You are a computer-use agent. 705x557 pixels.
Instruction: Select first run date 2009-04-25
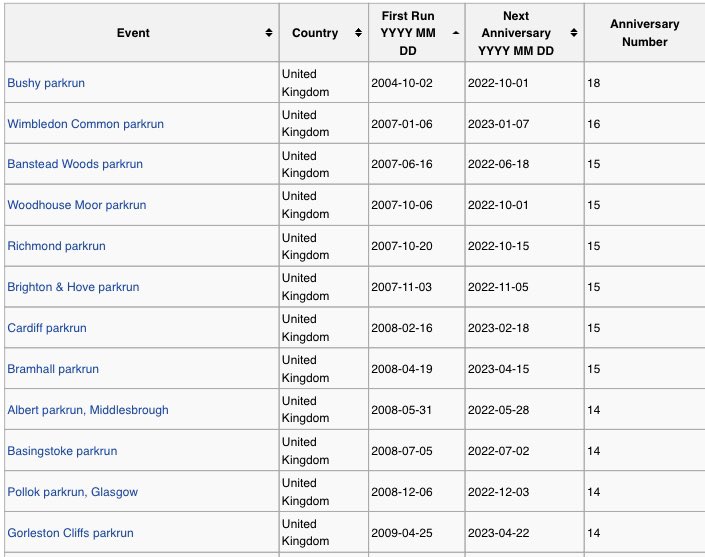(x=402, y=533)
